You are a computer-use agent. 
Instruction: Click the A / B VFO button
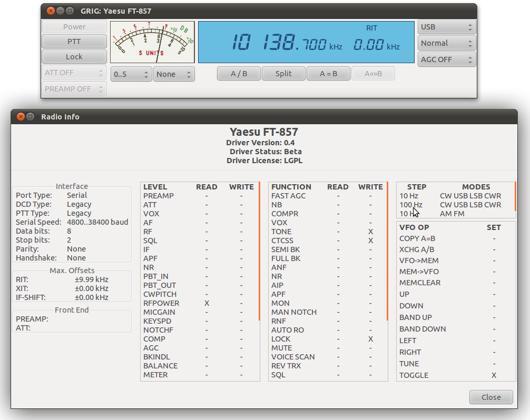pyautogui.click(x=239, y=74)
